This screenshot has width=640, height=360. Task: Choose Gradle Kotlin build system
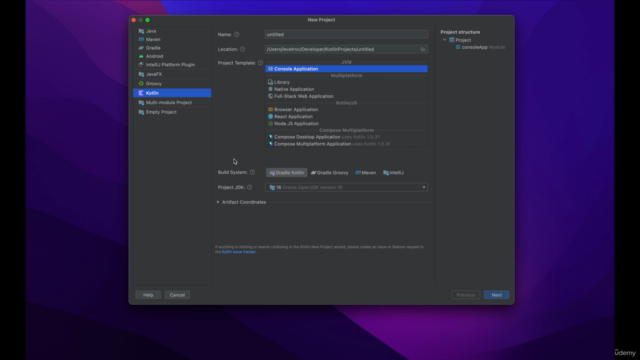pos(287,173)
